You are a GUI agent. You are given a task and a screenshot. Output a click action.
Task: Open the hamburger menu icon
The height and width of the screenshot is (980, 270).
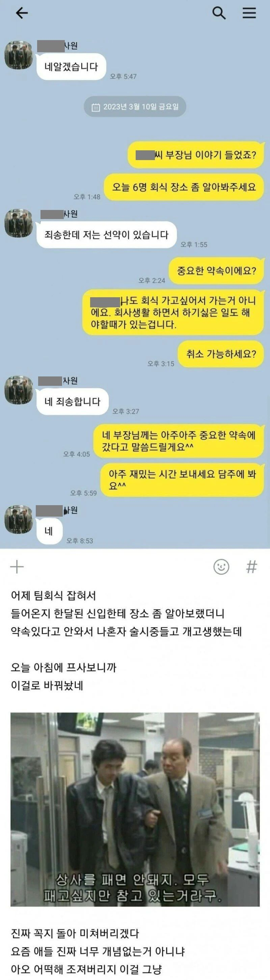pyautogui.click(x=249, y=13)
